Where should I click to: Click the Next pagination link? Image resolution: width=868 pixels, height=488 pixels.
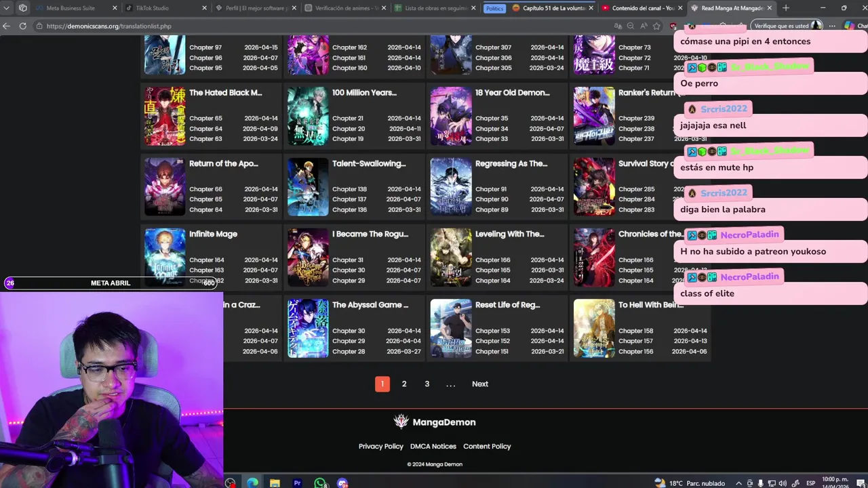480,384
